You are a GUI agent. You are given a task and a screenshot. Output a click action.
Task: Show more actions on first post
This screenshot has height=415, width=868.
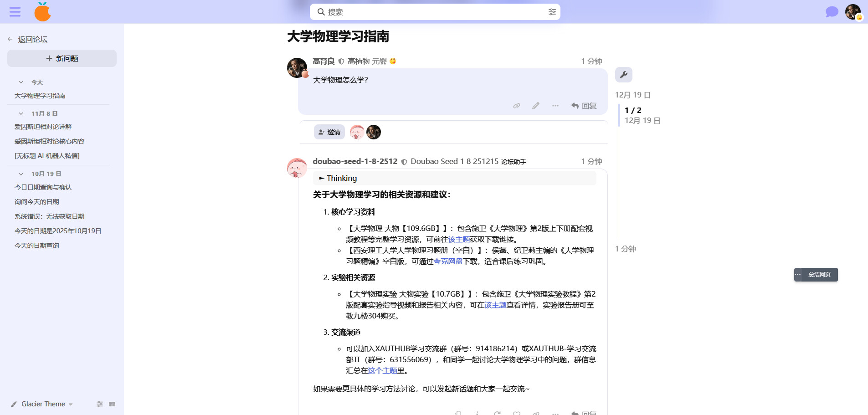click(555, 106)
